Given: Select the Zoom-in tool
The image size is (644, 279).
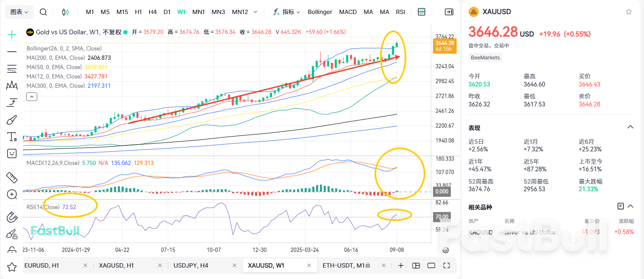Looking at the screenshot, I should coord(11,195).
